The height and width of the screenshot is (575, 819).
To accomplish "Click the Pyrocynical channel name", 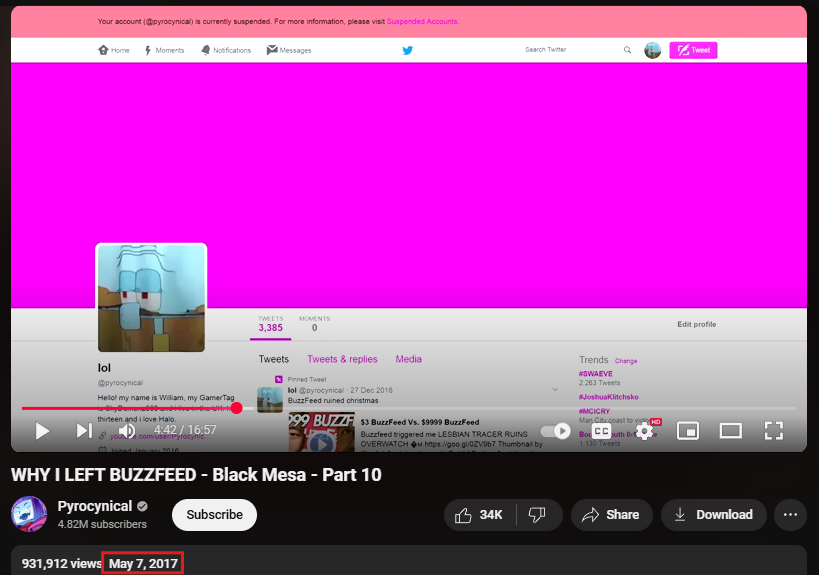I will (95, 506).
